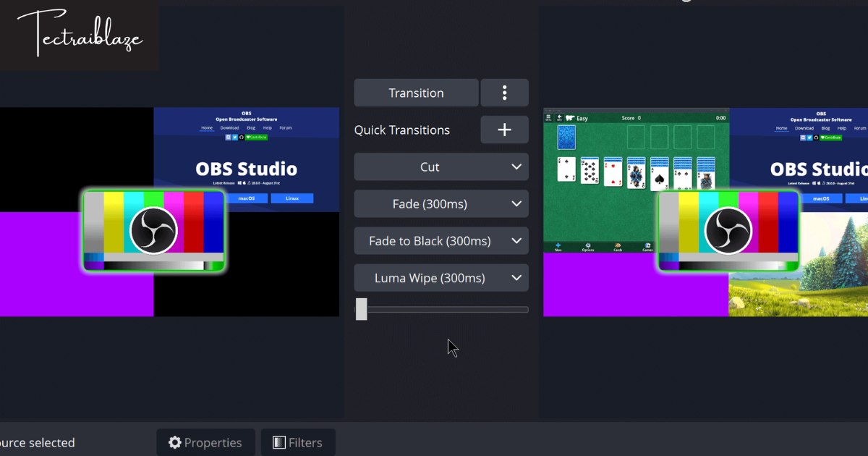Expand the Fade to Black dropdown arrow

pos(516,240)
